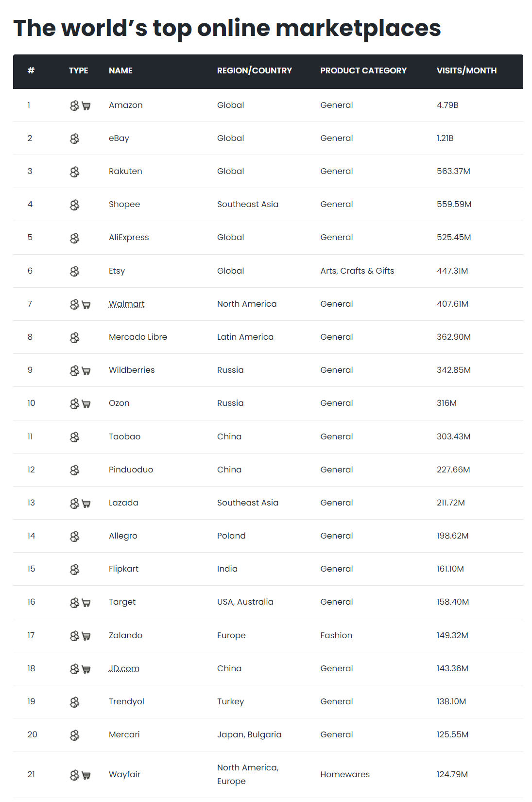
Task: Click the shopping cart icon in Amazon row
Action: click(86, 106)
